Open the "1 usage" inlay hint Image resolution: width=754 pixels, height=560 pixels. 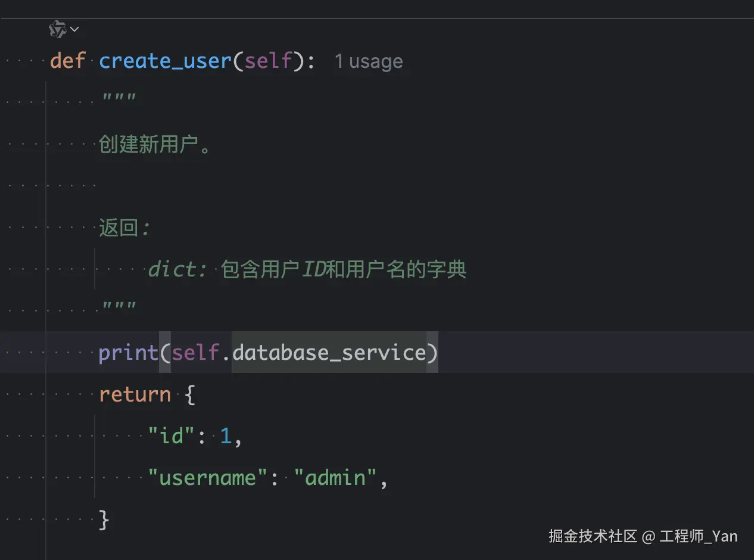[x=368, y=61]
